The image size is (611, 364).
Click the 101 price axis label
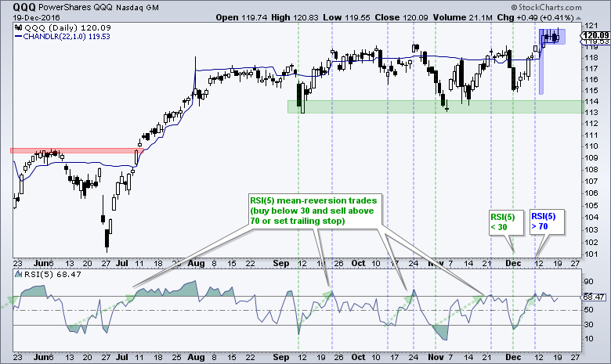click(591, 254)
